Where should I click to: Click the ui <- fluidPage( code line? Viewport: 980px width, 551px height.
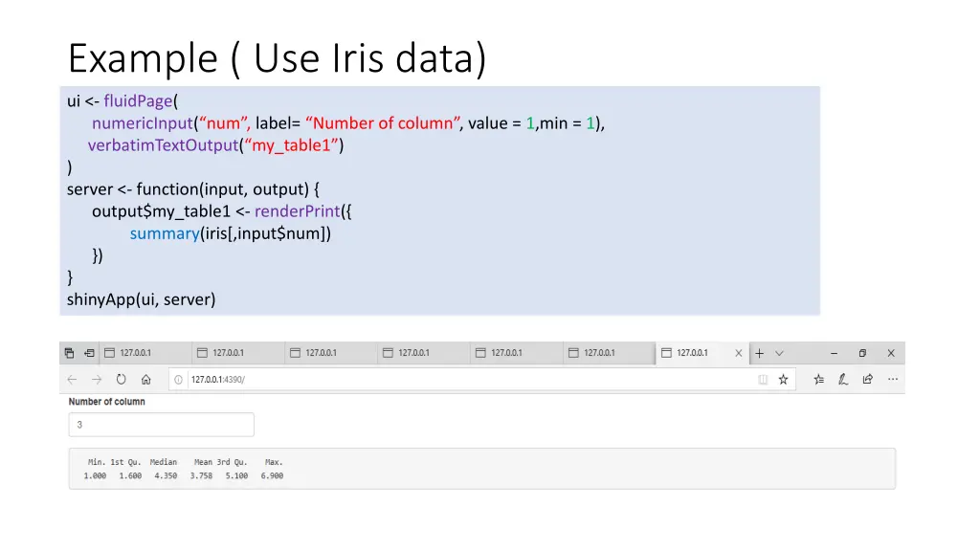[122, 101]
